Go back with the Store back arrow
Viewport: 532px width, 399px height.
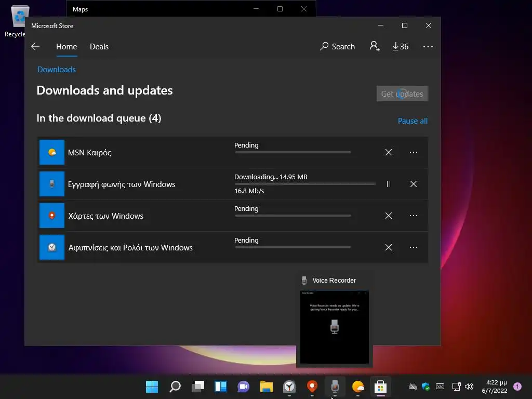[x=35, y=46]
